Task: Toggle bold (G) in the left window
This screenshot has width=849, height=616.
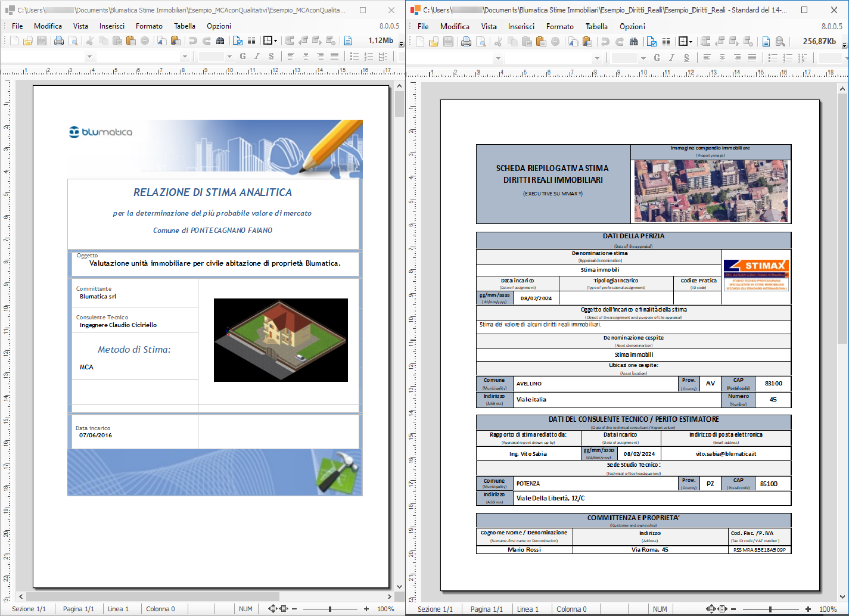Action: click(242, 57)
